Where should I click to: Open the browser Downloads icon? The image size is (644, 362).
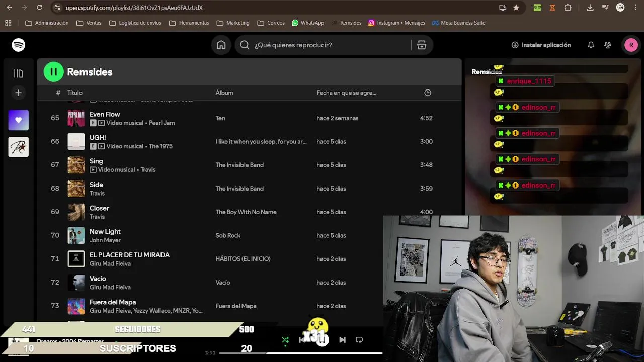tap(590, 8)
